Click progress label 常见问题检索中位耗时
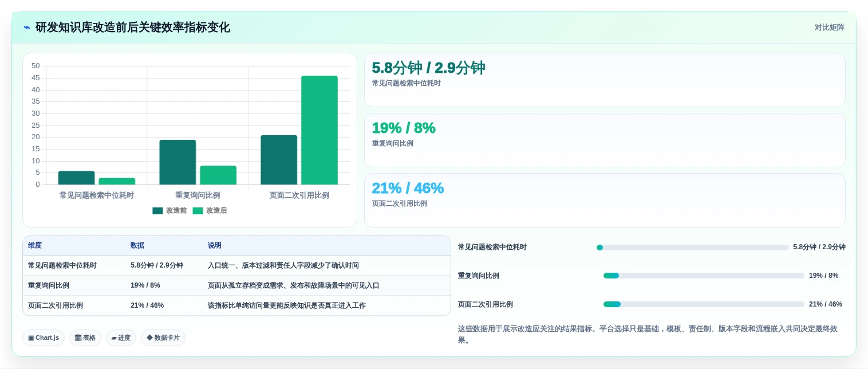The height and width of the screenshot is (369, 868). [x=492, y=247]
